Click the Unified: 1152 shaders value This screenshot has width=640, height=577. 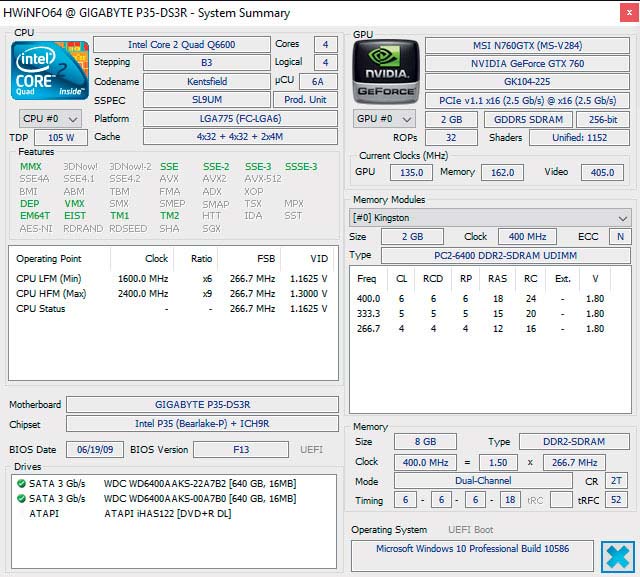(x=580, y=138)
